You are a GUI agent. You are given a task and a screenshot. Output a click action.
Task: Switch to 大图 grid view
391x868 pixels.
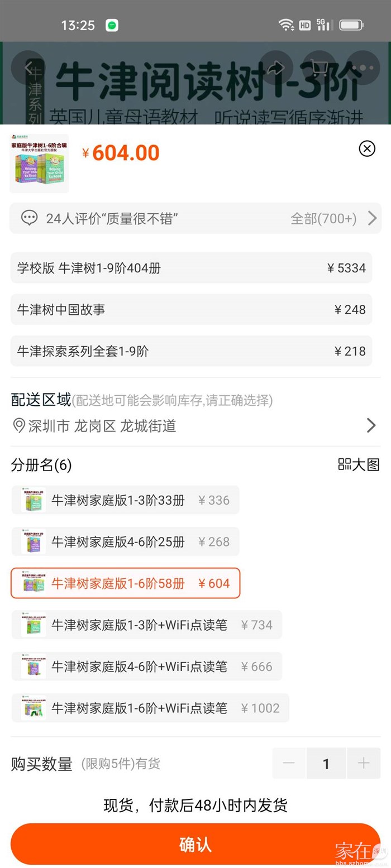point(359,464)
